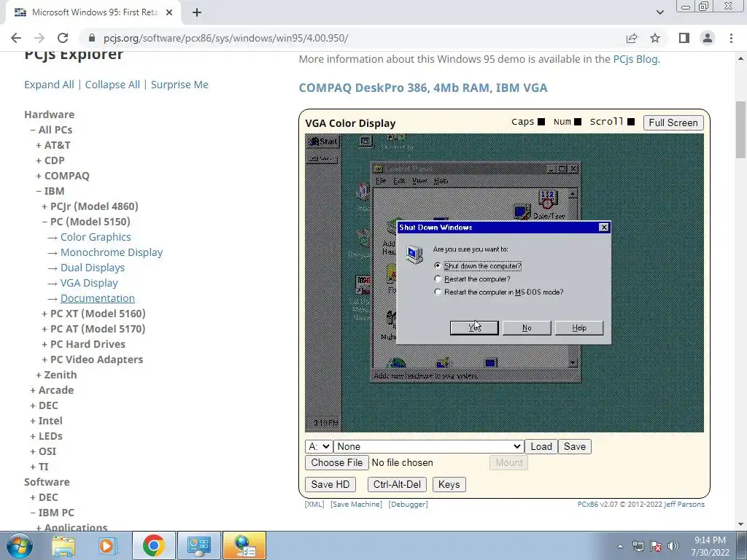Open Chrome three-dot menu

pos(731,38)
